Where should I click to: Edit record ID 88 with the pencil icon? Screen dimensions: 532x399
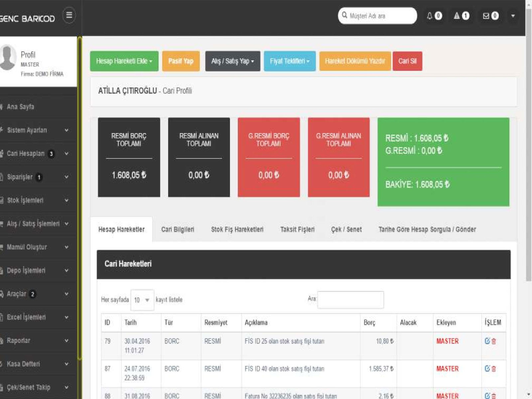coord(487,396)
